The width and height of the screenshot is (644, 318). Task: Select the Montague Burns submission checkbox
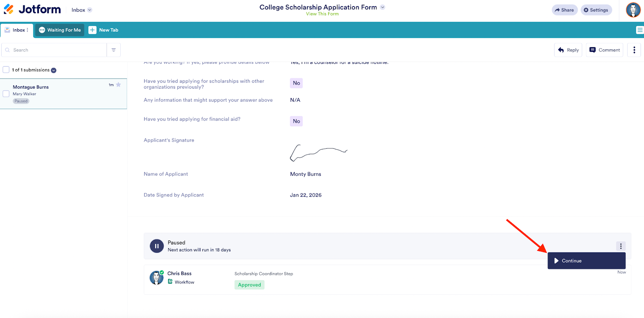click(6, 94)
